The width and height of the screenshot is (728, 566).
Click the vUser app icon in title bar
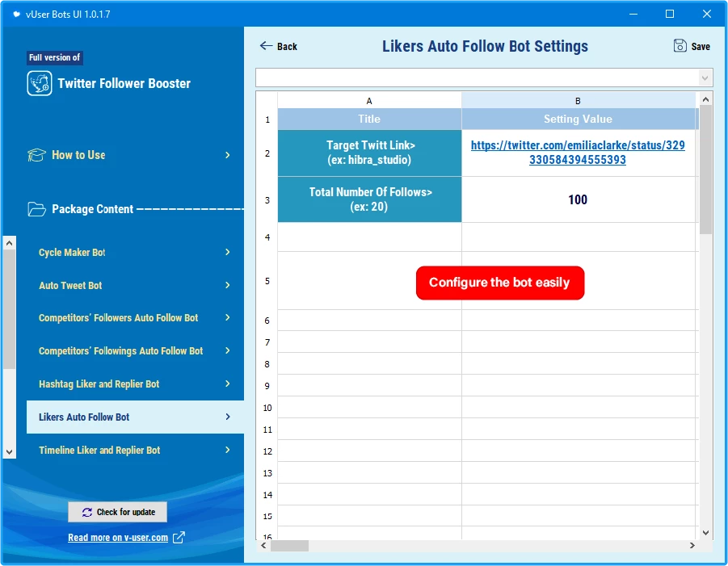[x=17, y=15]
